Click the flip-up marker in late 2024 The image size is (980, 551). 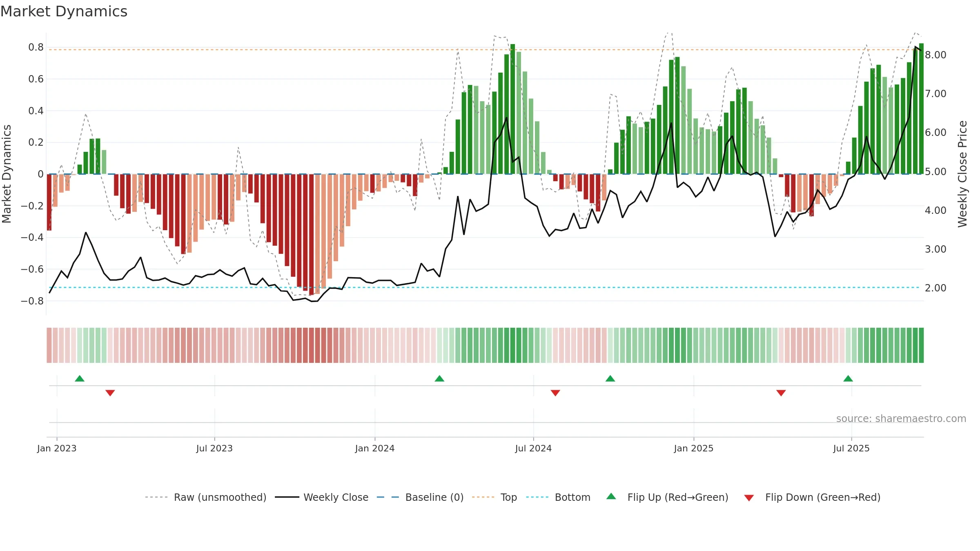coord(610,378)
